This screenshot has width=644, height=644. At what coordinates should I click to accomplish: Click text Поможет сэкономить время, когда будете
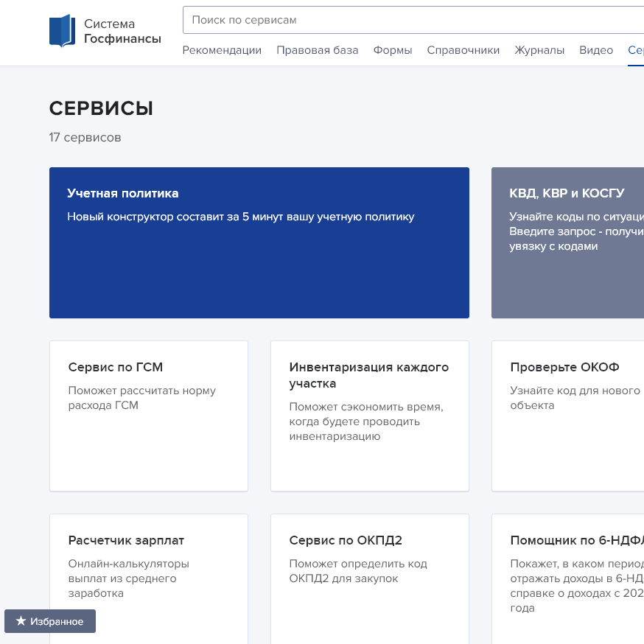[x=366, y=421]
